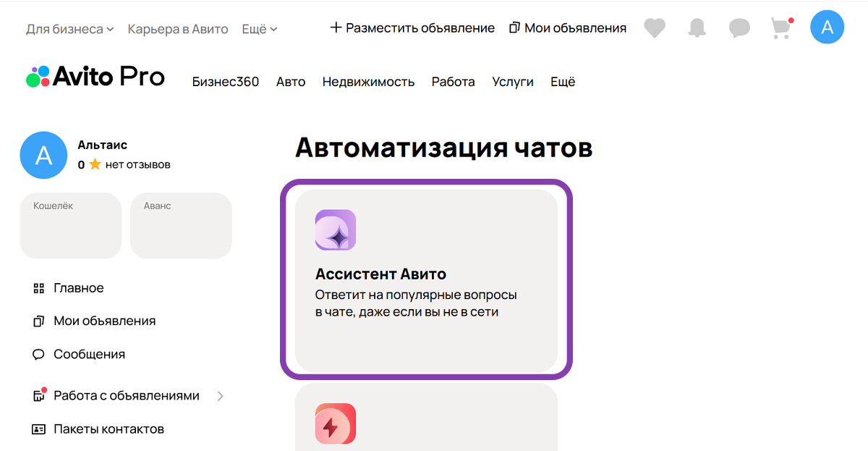Open the profile avatar in the top corner
The image size is (868, 451).
point(827,27)
